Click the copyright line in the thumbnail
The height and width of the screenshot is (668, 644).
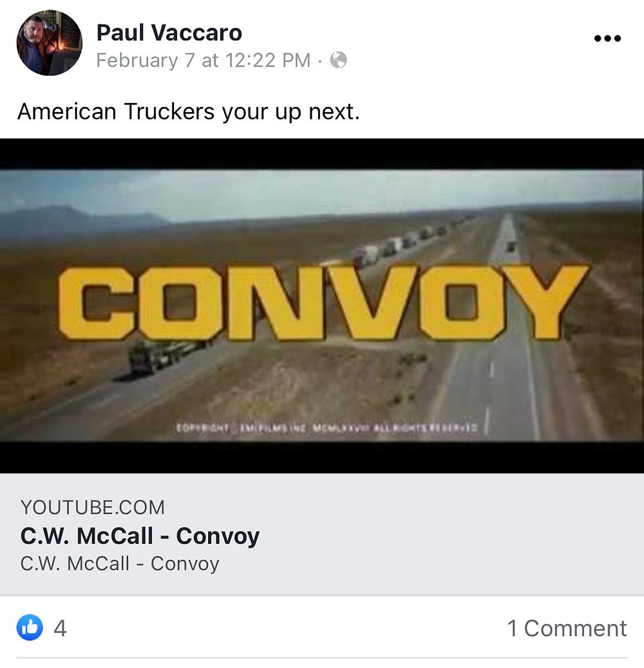click(327, 427)
